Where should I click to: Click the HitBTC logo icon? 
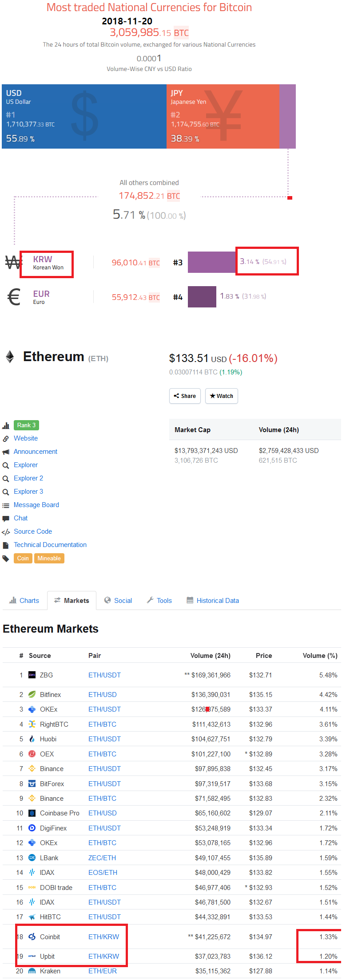[32, 917]
